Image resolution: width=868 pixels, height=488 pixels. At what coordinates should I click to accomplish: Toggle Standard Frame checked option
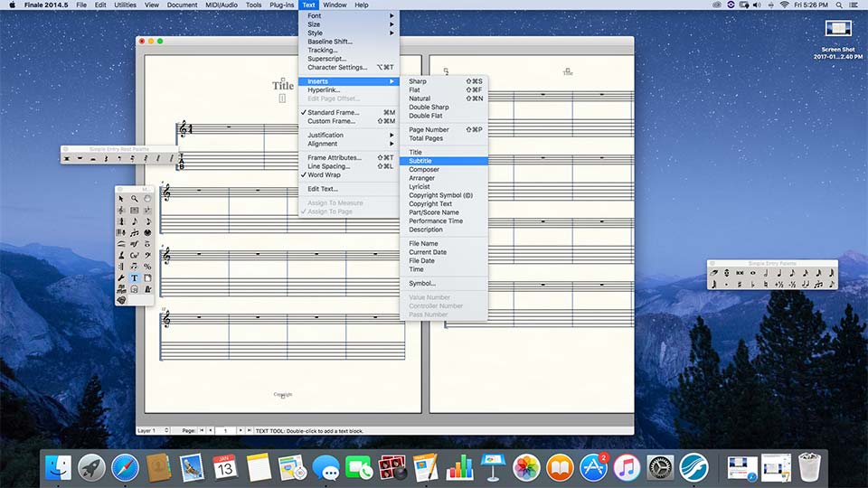tap(349, 112)
